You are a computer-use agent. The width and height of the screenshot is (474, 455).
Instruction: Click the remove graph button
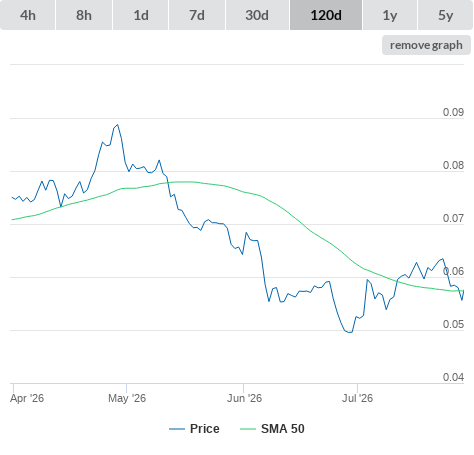pyautogui.click(x=426, y=45)
